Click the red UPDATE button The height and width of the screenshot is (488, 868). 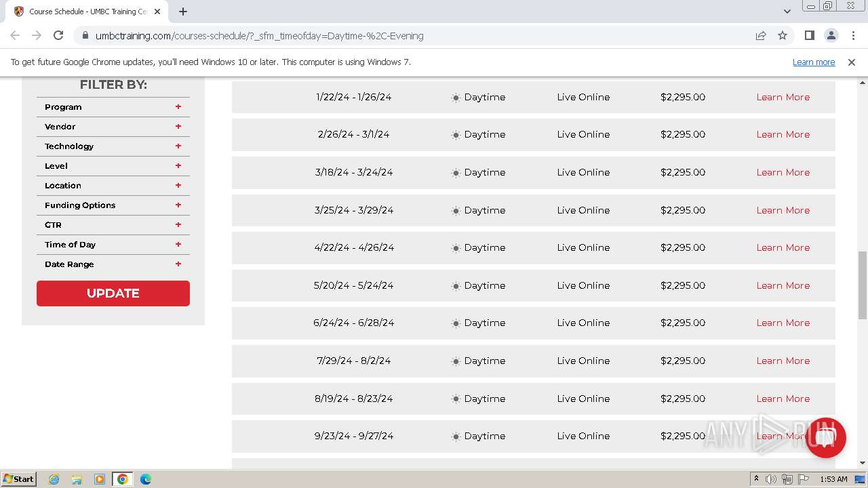(x=113, y=293)
